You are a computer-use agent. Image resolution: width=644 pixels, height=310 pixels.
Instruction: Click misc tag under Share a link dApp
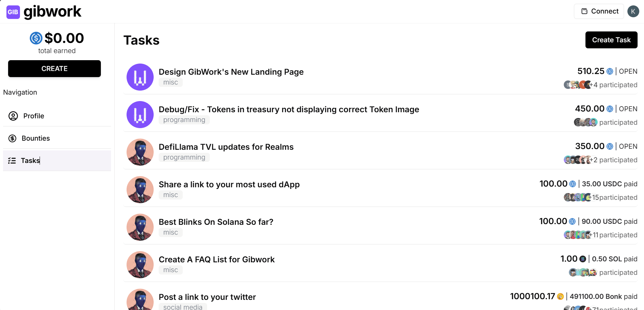pyautogui.click(x=171, y=195)
